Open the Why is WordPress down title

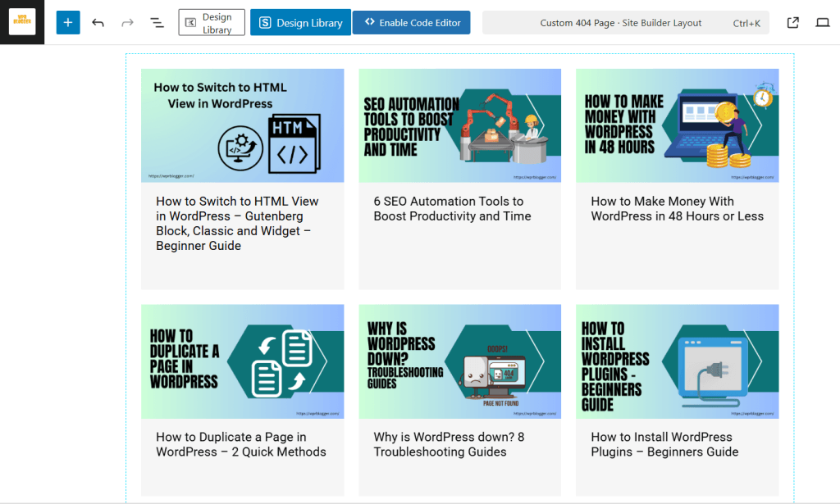pos(449,445)
